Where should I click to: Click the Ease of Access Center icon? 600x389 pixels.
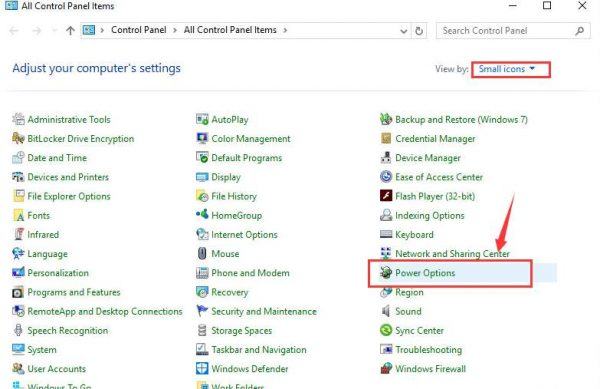tap(386, 177)
